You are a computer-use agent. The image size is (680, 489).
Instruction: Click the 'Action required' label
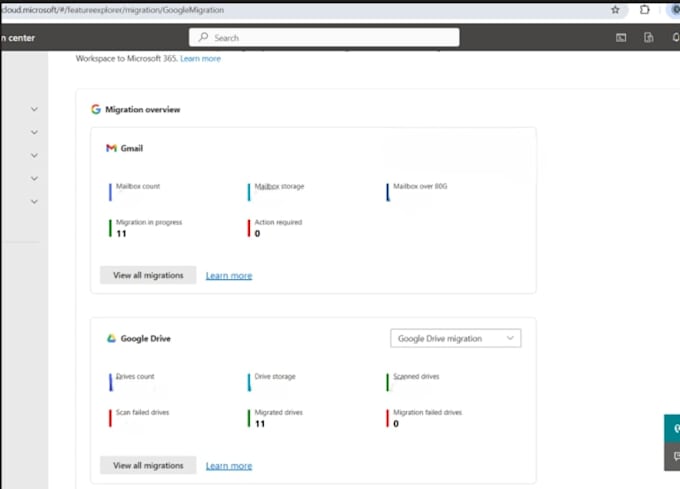click(x=278, y=222)
